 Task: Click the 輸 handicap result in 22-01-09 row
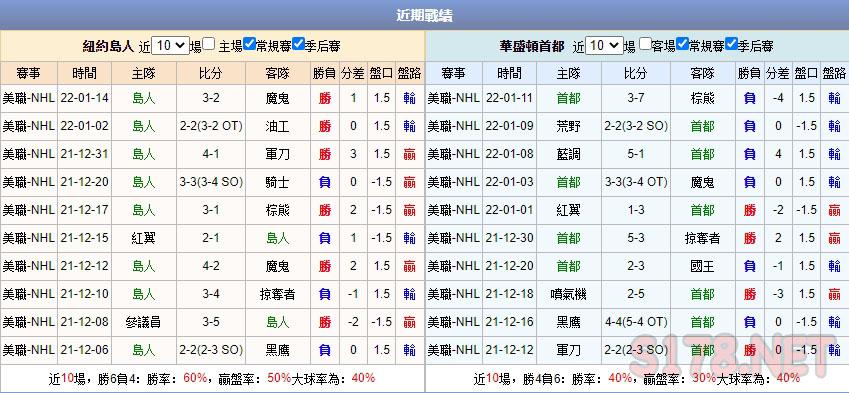pyautogui.click(x=834, y=126)
